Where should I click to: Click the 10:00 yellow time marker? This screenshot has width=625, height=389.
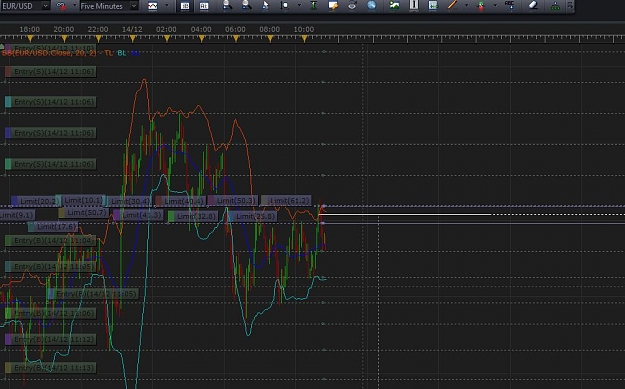(304, 39)
